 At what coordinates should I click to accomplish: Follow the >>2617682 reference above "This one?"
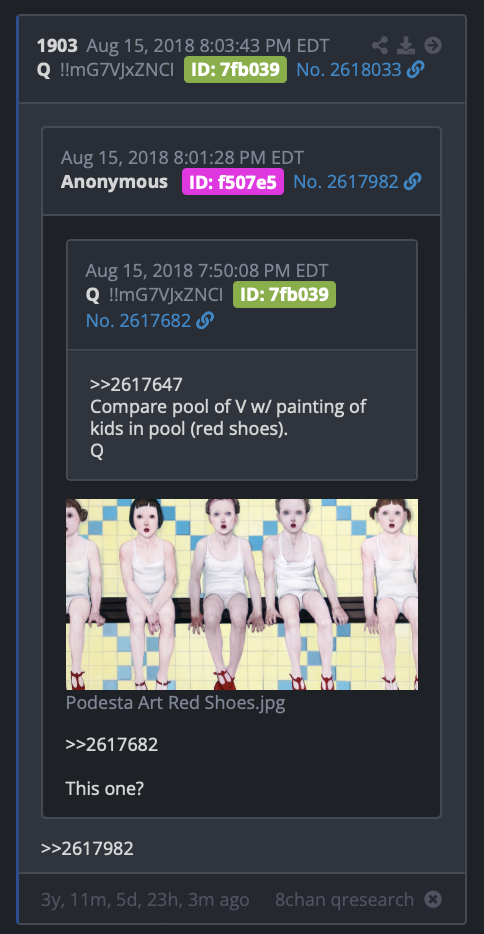(x=112, y=744)
